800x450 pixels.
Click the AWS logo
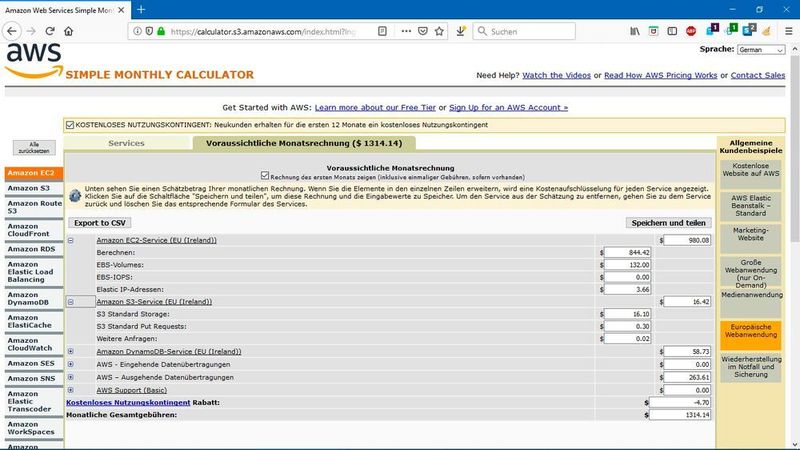pyautogui.click(x=34, y=61)
